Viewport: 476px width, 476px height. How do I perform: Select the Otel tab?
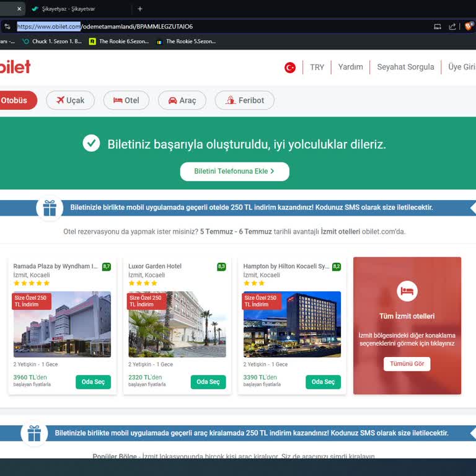[x=126, y=100]
